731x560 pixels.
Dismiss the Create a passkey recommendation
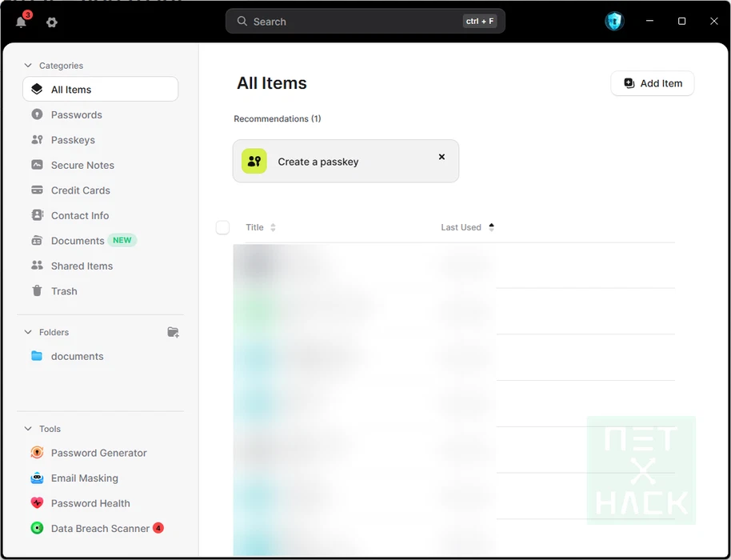(441, 157)
